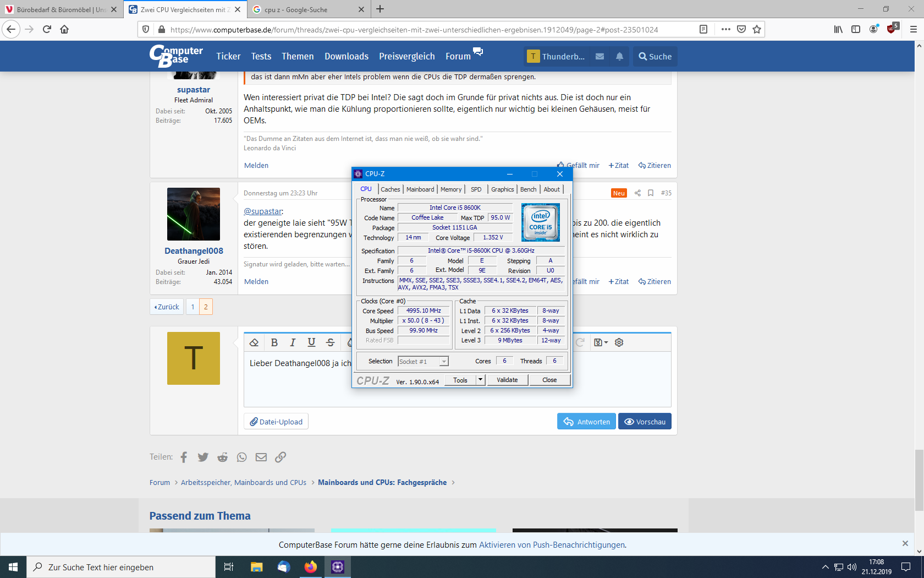Open ComputerBase notifications bell icon

click(620, 56)
